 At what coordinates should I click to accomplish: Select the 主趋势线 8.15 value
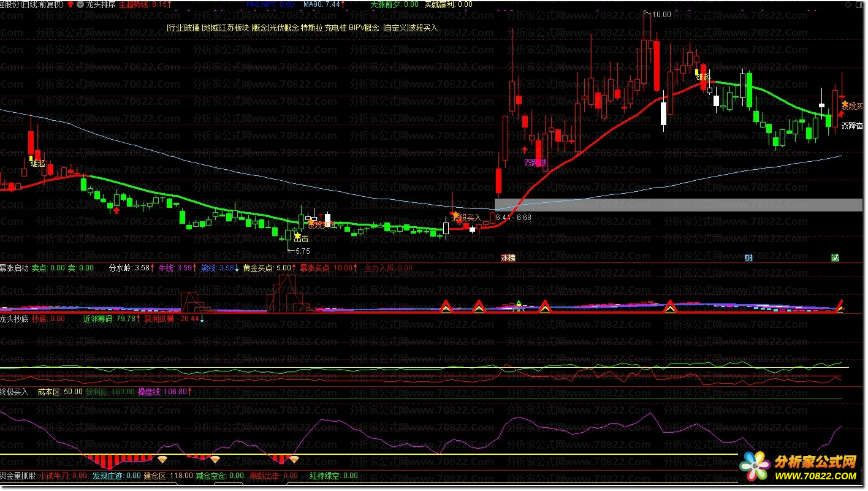point(145,4)
